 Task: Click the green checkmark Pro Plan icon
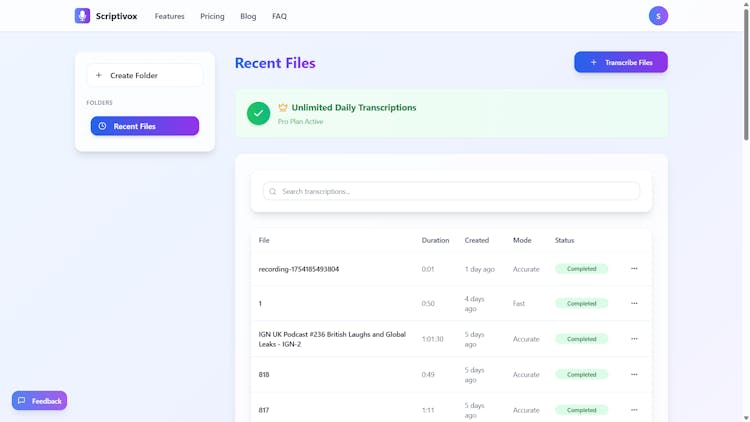click(x=258, y=113)
